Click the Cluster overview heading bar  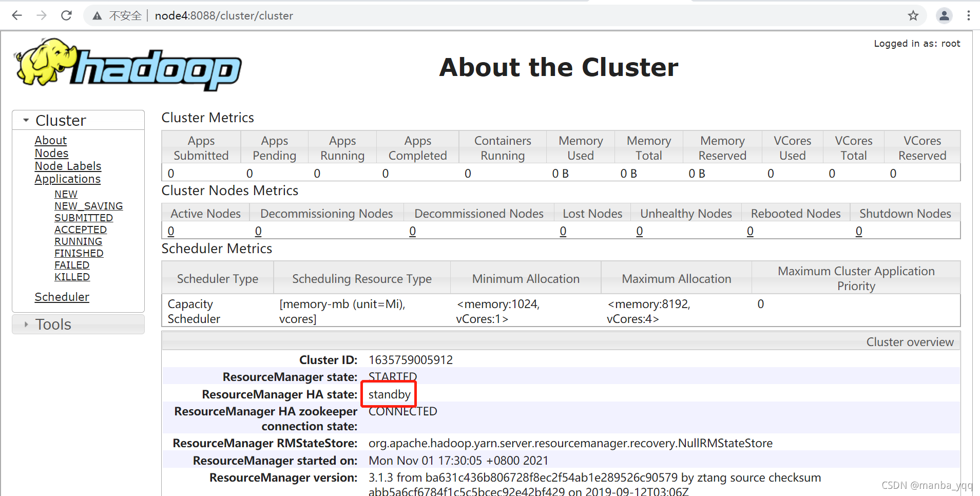(x=561, y=342)
